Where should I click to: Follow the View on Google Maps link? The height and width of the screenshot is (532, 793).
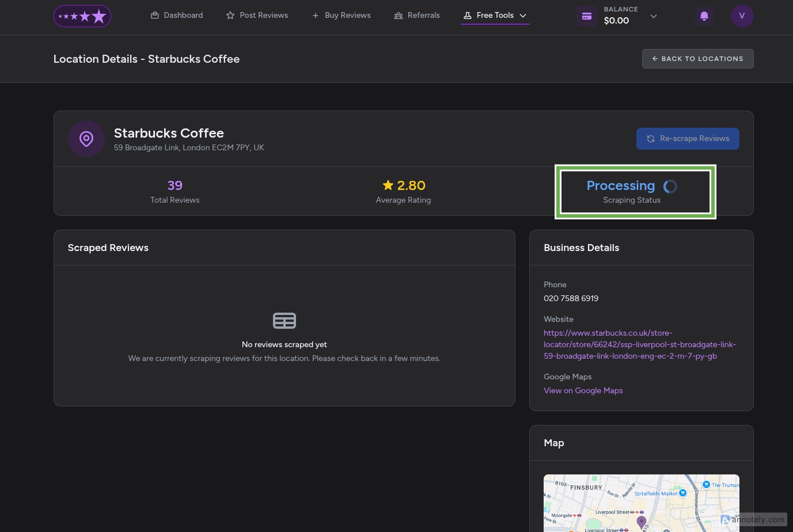[x=583, y=390]
